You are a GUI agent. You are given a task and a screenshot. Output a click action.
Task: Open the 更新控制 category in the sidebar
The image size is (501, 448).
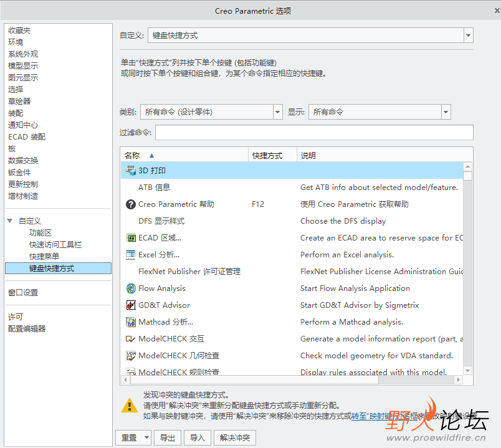[x=23, y=184]
